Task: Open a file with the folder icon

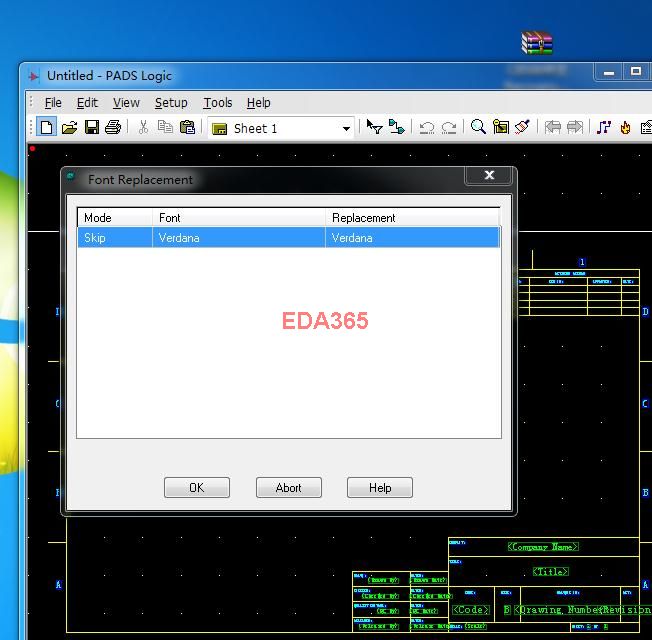Action: coord(69,127)
